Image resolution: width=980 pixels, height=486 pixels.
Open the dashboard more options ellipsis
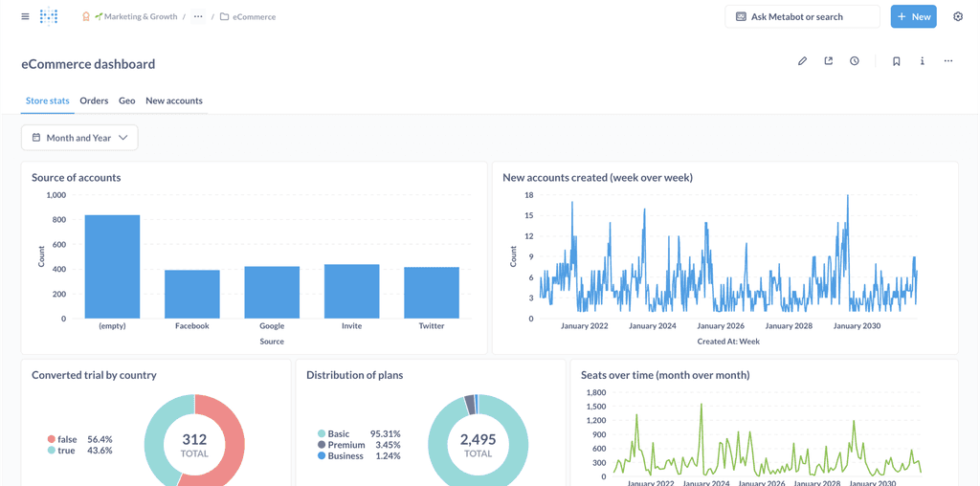tap(948, 61)
